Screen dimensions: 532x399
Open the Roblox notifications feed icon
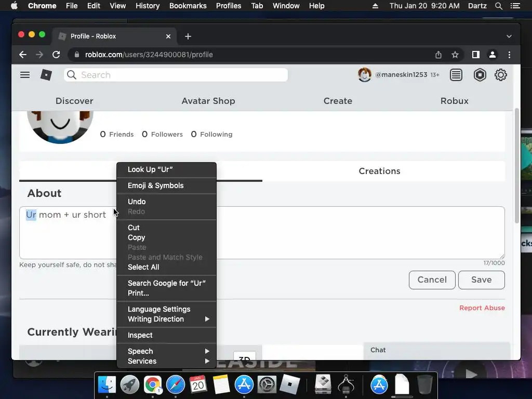click(456, 75)
